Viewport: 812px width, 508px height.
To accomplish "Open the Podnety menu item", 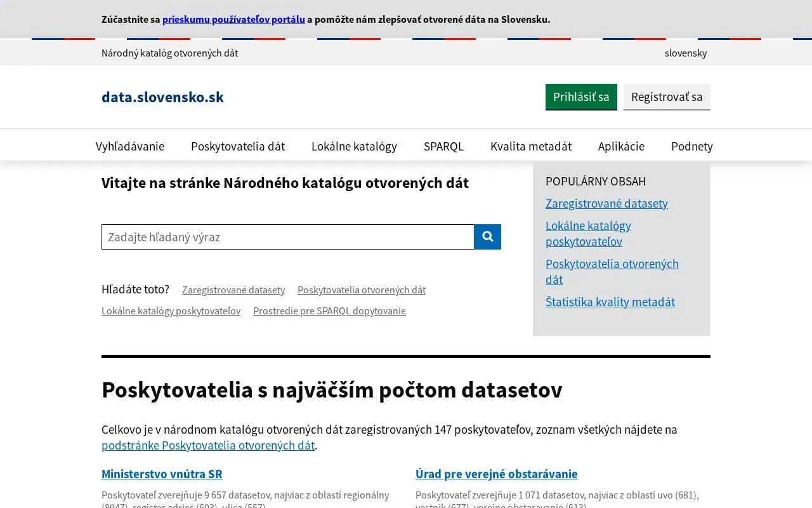I will pyautogui.click(x=692, y=146).
